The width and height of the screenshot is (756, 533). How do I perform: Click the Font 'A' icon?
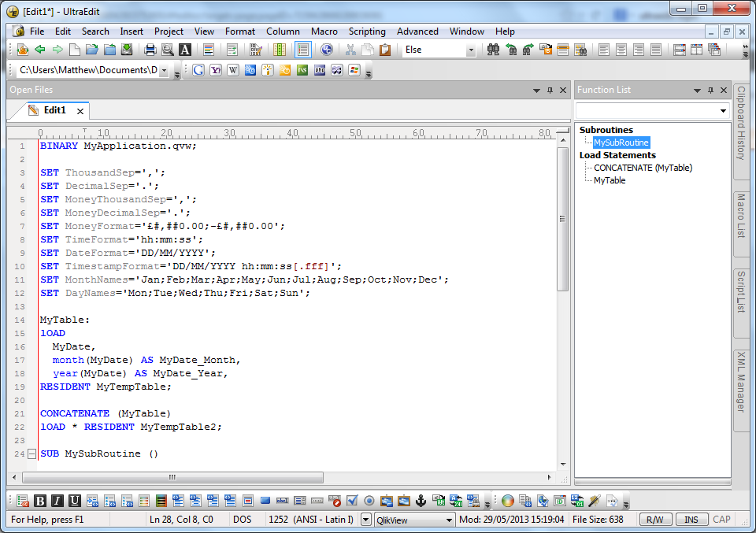(x=184, y=50)
